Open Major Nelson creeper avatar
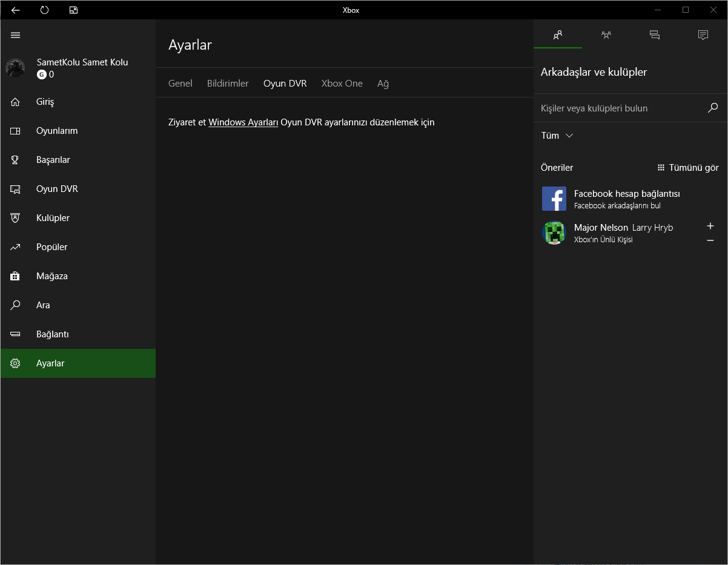This screenshot has height=565, width=728. [554, 233]
